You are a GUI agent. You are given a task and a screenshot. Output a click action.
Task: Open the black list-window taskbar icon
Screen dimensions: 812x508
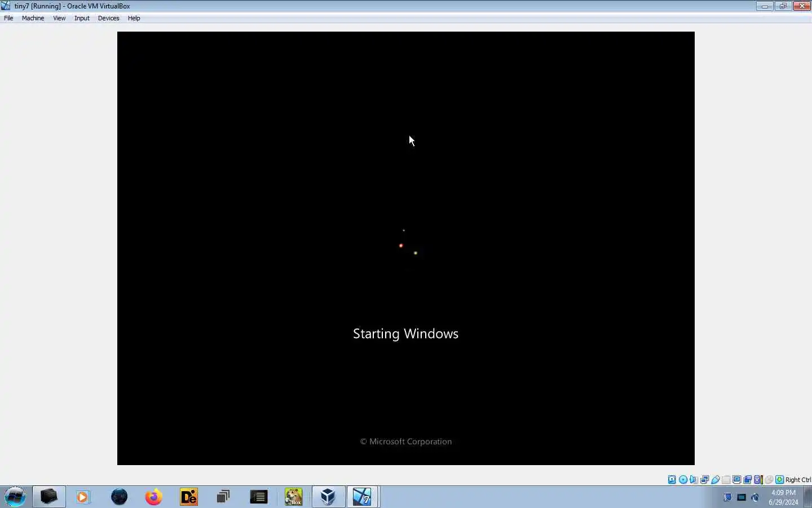258,497
